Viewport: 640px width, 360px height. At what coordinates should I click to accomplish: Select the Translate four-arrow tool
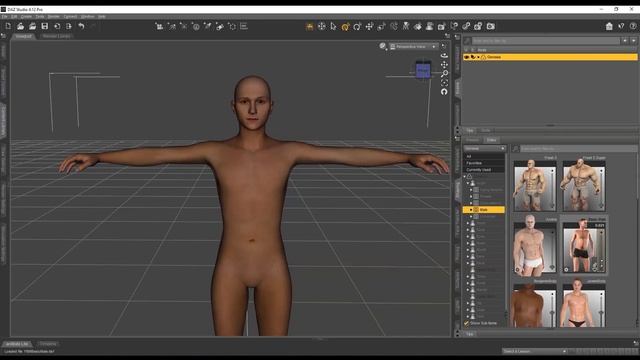[369, 27]
